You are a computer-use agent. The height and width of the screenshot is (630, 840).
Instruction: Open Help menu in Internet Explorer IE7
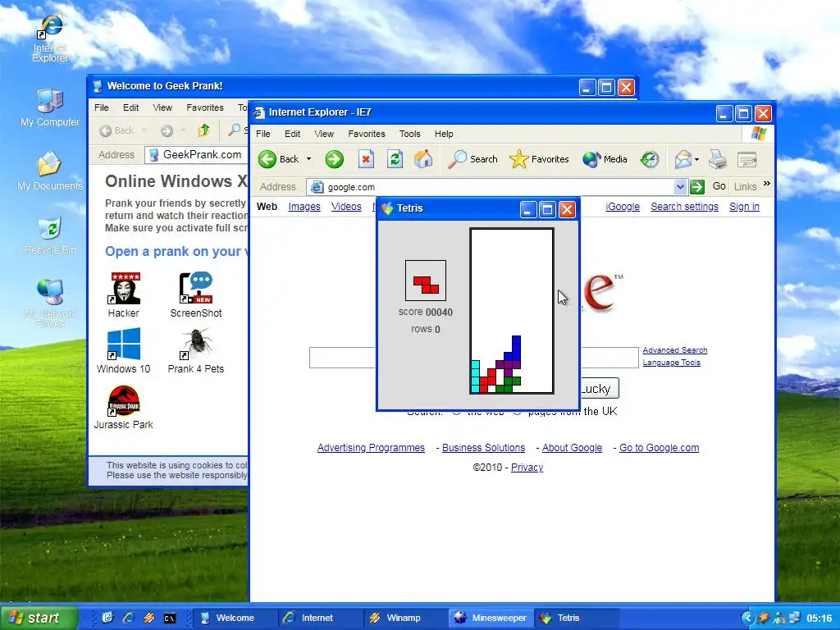[444, 134]
